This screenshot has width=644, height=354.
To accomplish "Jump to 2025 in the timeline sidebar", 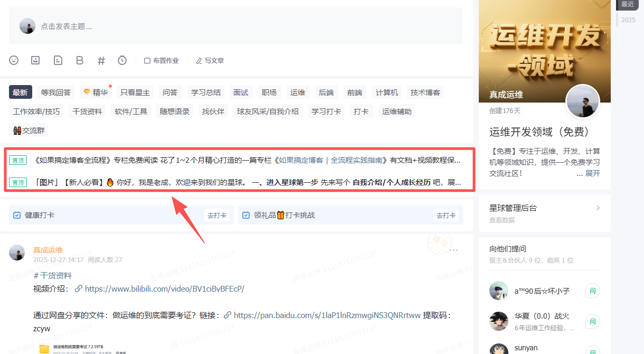I will pos(628,20).
